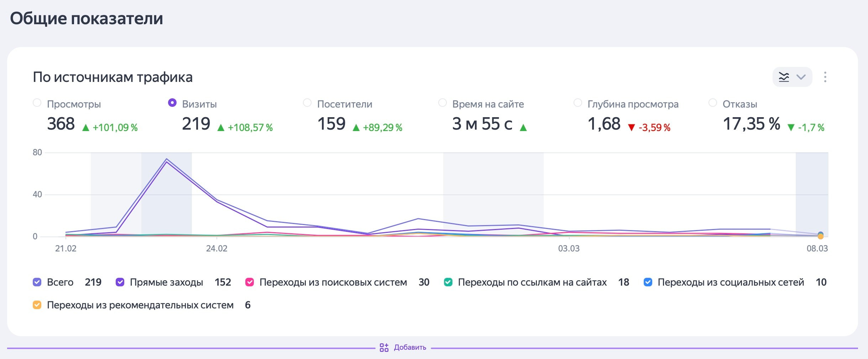Select the Время на сайте radio button
868x359 pixels.
click(x=442, y=103)
